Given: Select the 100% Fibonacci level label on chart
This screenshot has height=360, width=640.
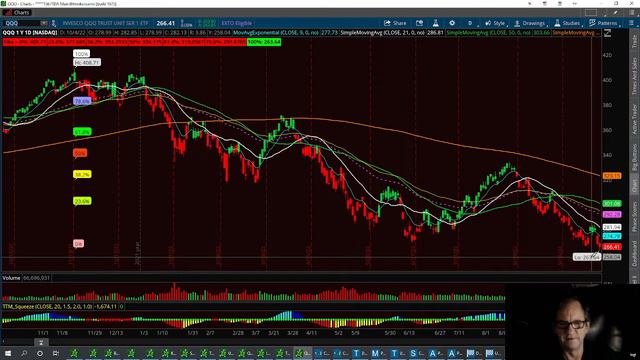Looking at the screenshot, I should click(x=81, y=53).
